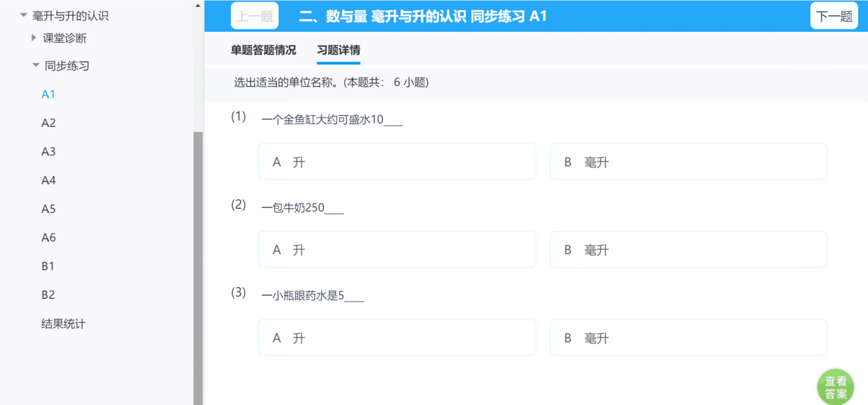This screenshot has height=405, width=868.
Task: Collapse the 同步练习 section arrow
Action: point(36,65)
